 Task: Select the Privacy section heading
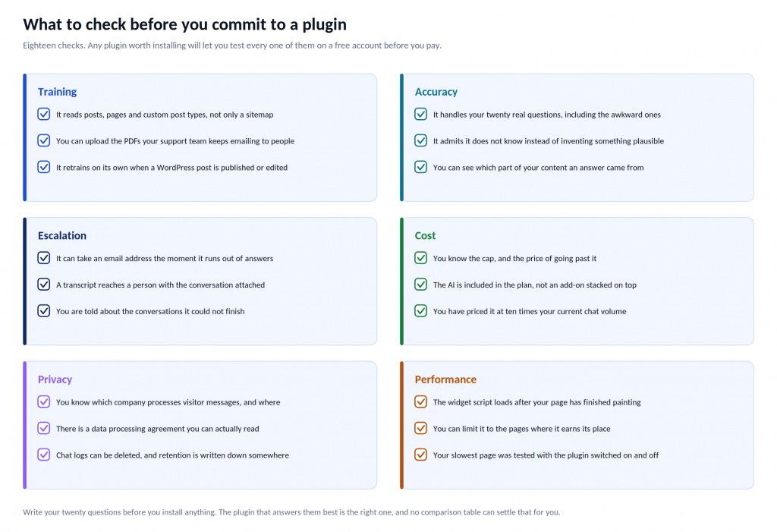[55, 379]
